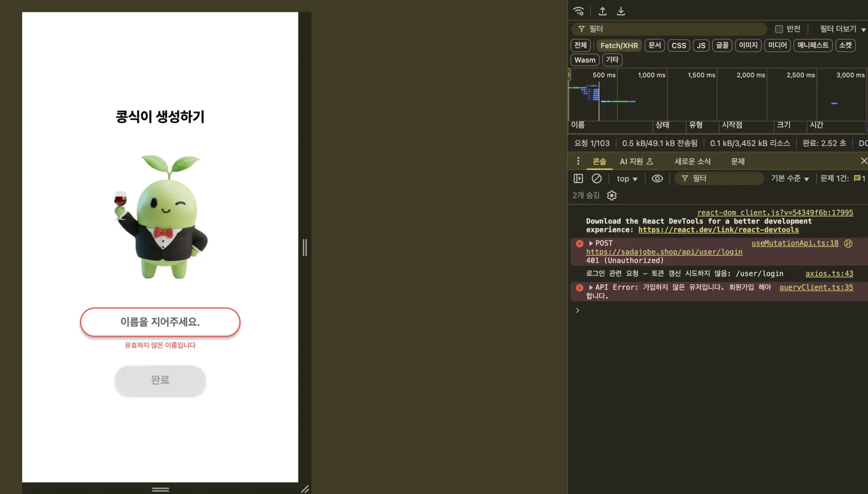The height and width of the screenshot is (494, 868).
Task: Enable the 이미지 image request filter
Action: click(748, 45)
